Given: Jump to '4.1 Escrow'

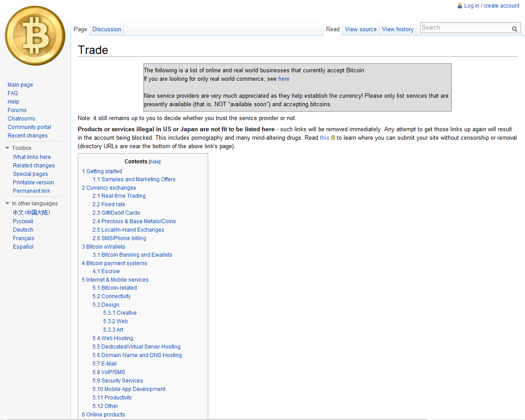Looking at the screenshot, I should coord(106,271).
